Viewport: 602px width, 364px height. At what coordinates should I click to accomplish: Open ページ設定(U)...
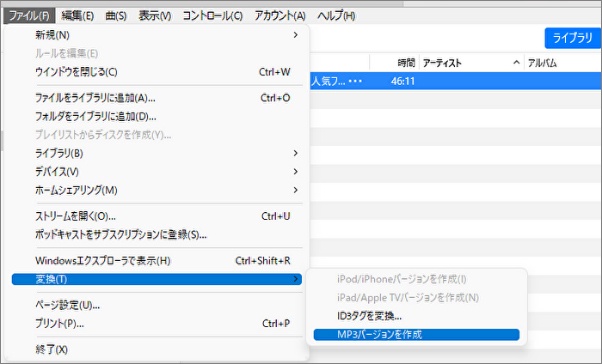(157, 305)
